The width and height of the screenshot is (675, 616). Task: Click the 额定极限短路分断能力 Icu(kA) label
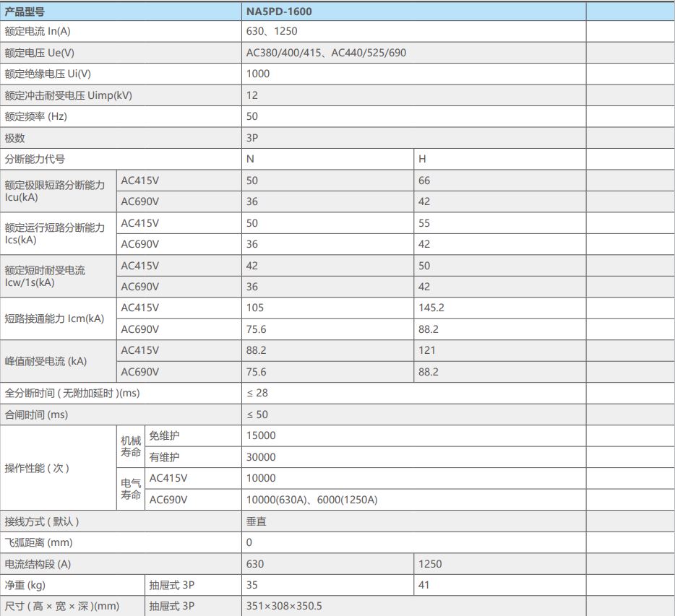[x=55, y=191]
